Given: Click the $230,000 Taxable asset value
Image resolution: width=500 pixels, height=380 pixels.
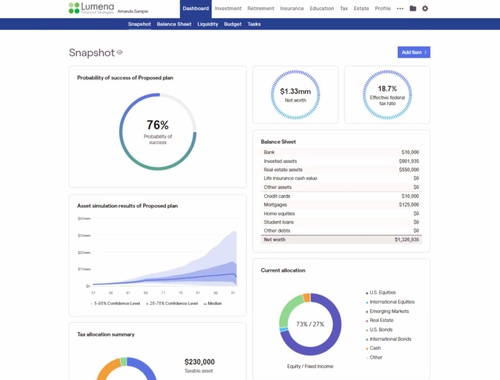Looking at the screenshot, I should point(199,362).
